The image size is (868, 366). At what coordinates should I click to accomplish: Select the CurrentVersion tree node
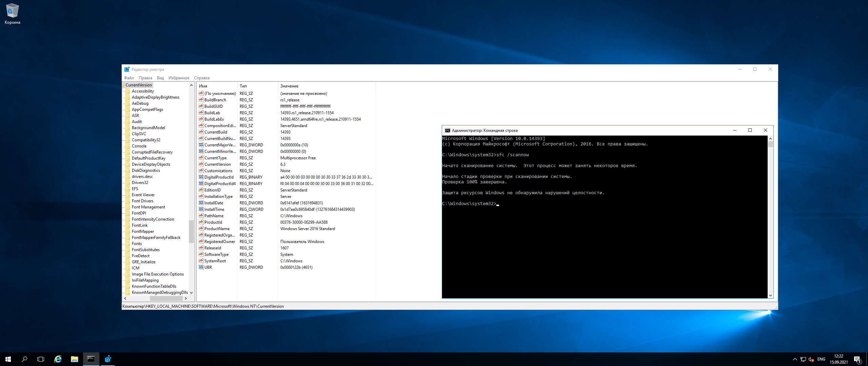tap(138, 85)
